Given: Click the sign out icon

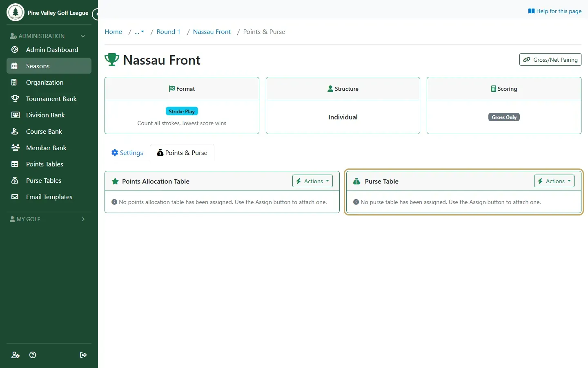Looking at the screenshot, I should [83, 355].
